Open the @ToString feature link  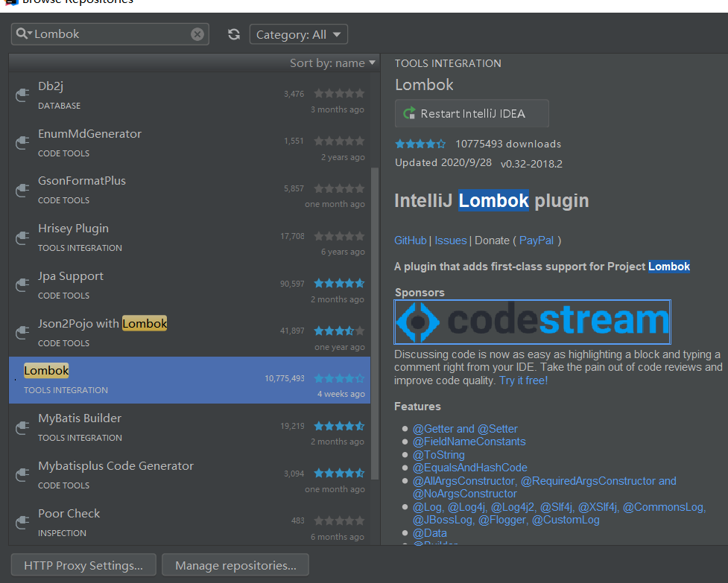[439, 454]
